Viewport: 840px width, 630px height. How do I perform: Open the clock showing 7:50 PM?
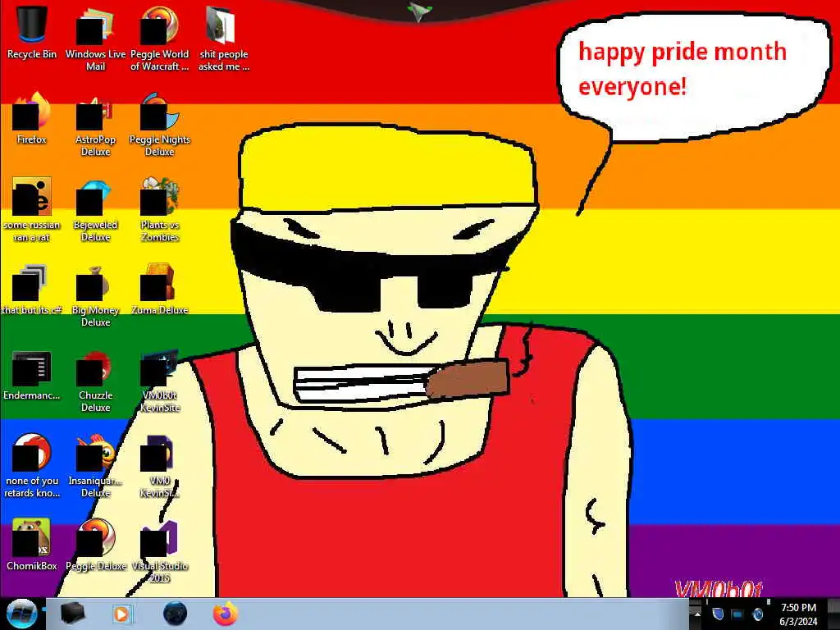point(798,614)
